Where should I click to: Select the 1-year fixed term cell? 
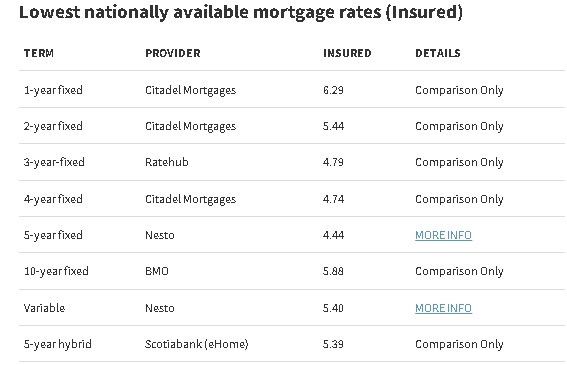pos(53,90)
